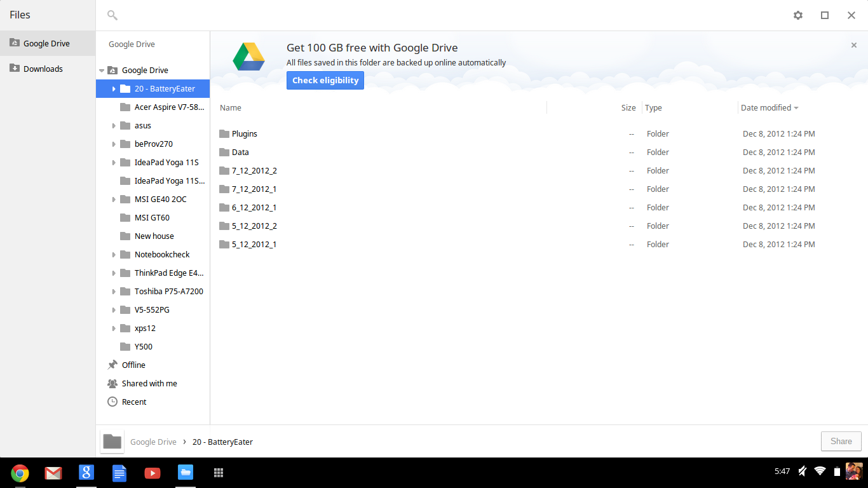Click the battery status icon
Screen dimensions: 868x488
837,471
